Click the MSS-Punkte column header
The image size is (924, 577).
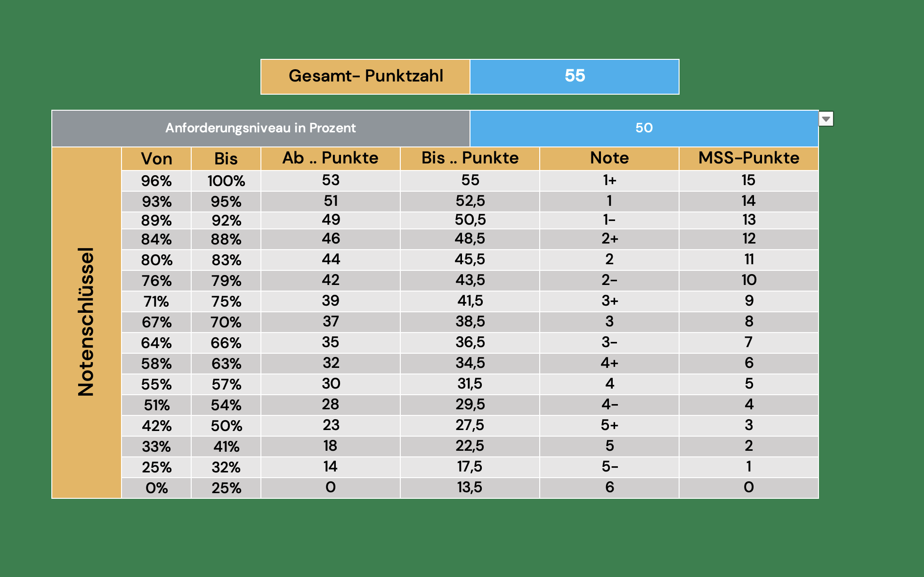pos(748,158)
